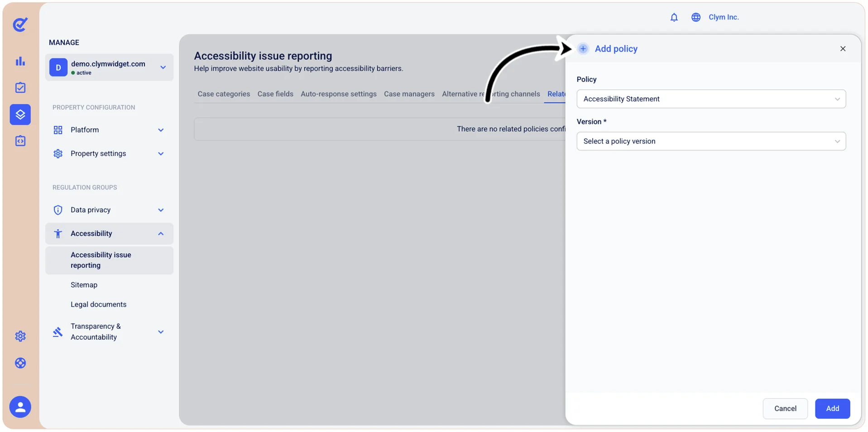
Task: Switch to the Auto-response settings tab
Action: (x=339, y=94)
